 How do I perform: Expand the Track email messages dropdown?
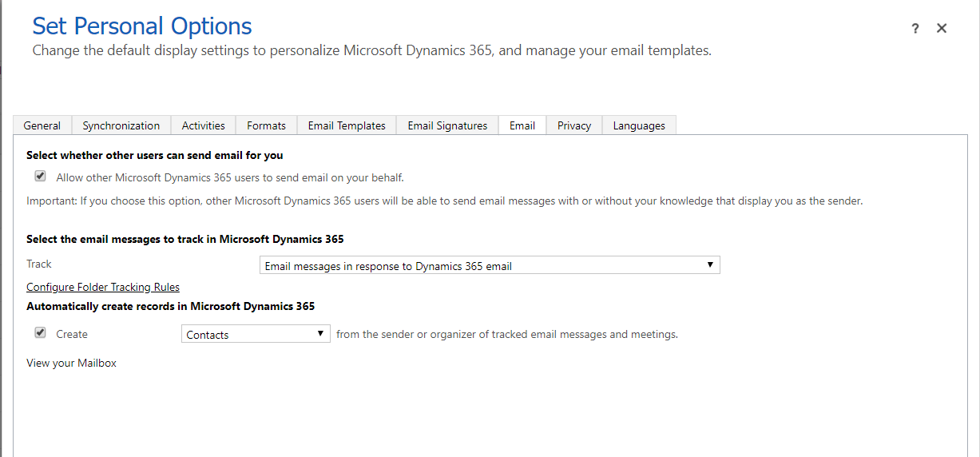pyautogui.click(x=490, y=265)
